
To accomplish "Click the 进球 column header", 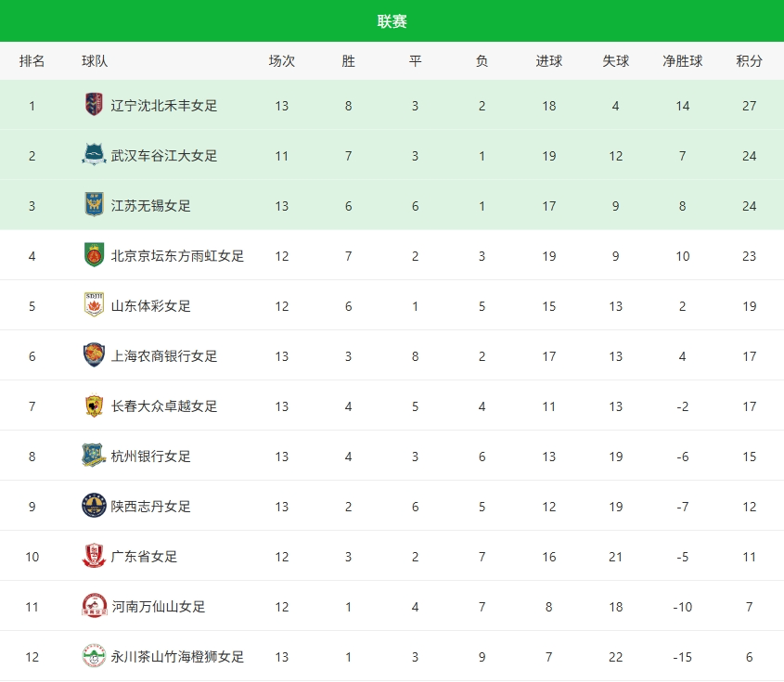I will pos(548,61).
